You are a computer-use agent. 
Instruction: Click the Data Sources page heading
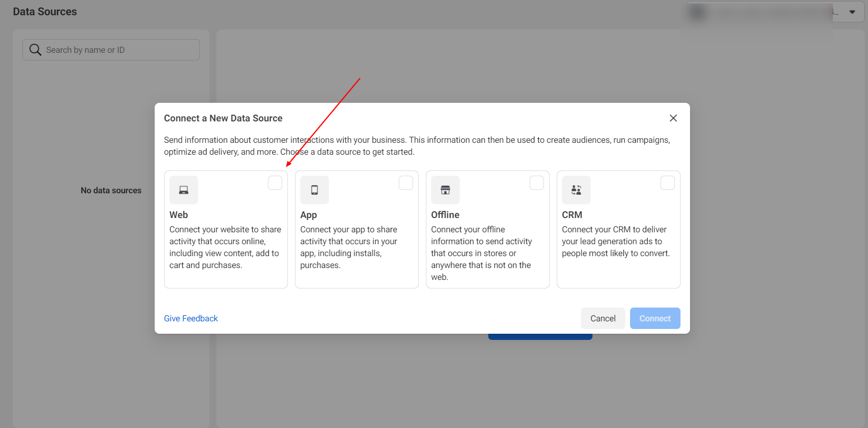(x=45, y=11)
